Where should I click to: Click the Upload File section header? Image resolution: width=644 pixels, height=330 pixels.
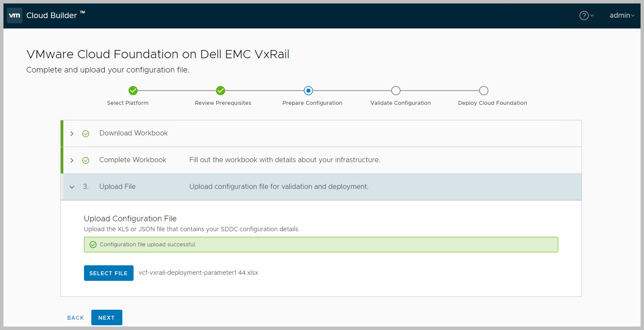click(x=117, y=187)
